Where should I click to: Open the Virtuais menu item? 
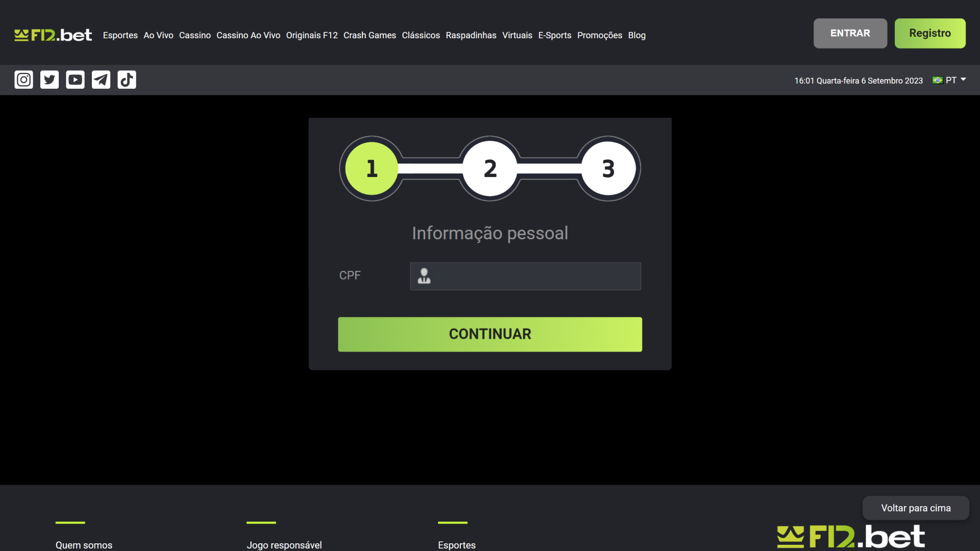coord(517,35)
